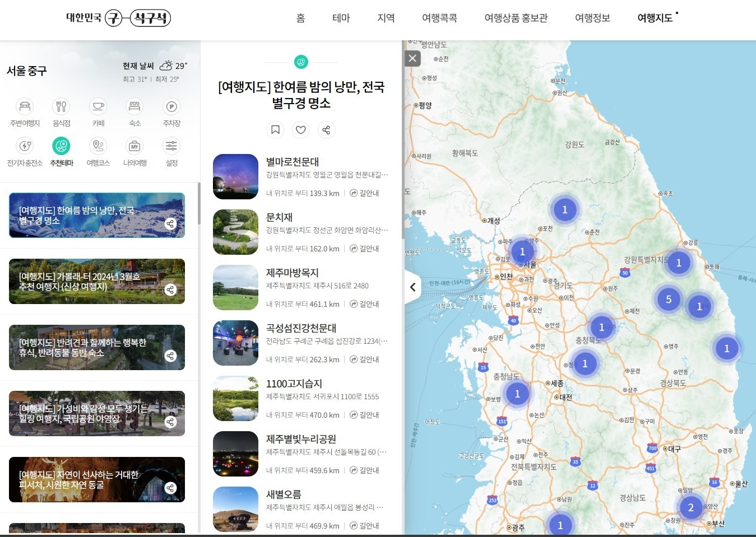Get directions 길안내 for 문치재
Image resolution: width=756 pixels, height=537 pixels.
[x=364, y=249]
